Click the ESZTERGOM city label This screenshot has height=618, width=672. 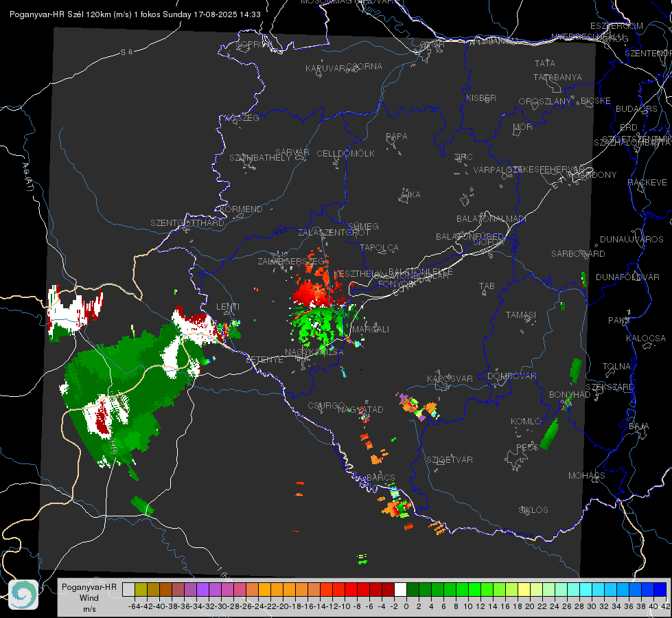[616, 26]
